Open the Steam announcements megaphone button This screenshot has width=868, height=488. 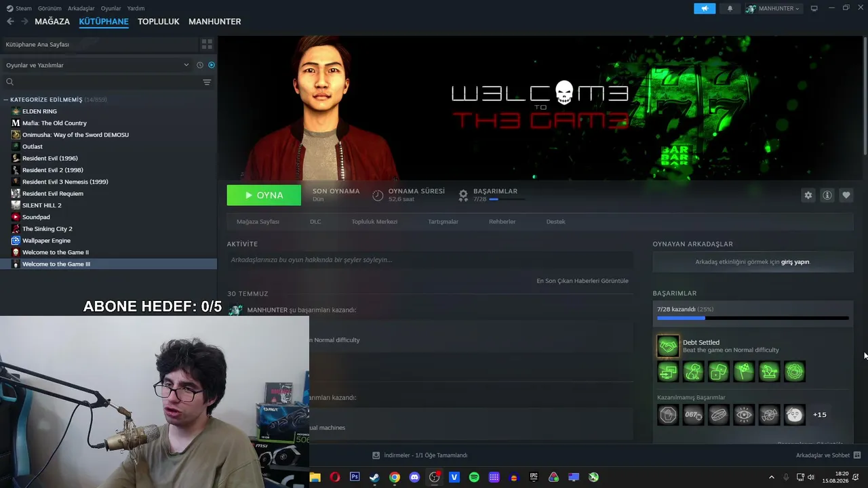click(705, 8)
